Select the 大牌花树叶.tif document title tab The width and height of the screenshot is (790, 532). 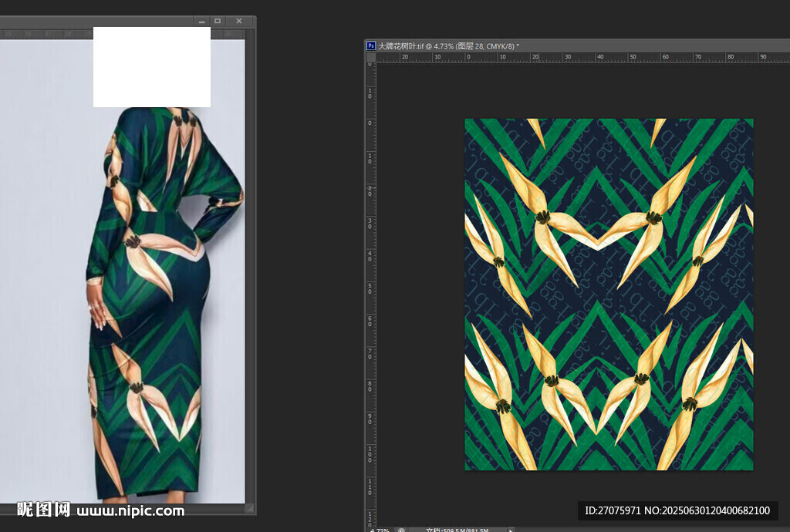[448, 45]
